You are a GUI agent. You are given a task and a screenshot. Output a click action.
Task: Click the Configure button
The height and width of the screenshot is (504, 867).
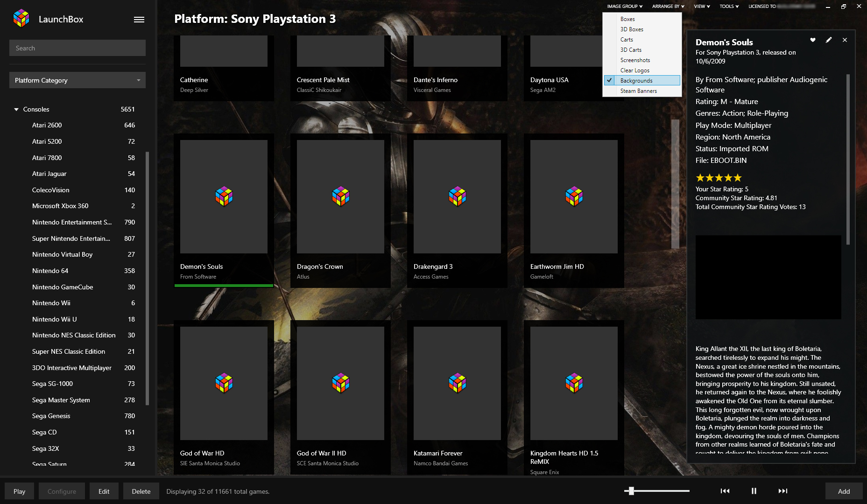[62, 491]
